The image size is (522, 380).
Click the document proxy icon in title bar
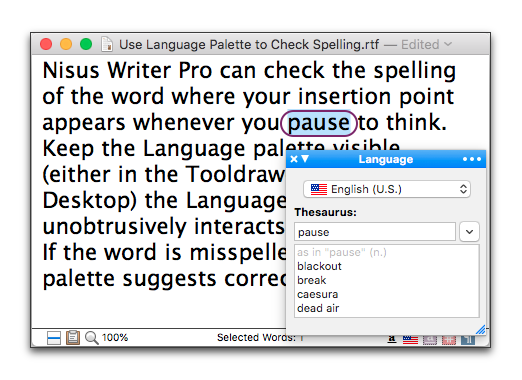[x=107, y=44]
